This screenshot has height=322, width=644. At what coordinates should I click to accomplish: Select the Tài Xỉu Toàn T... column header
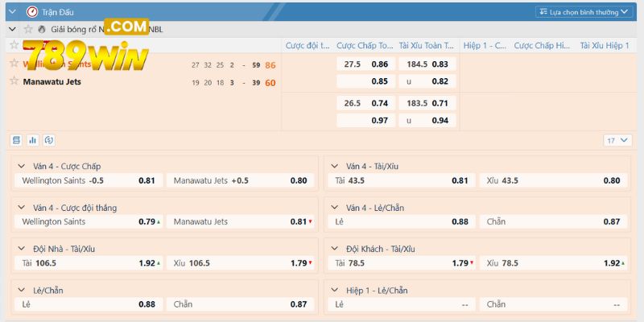pos(427,46)
